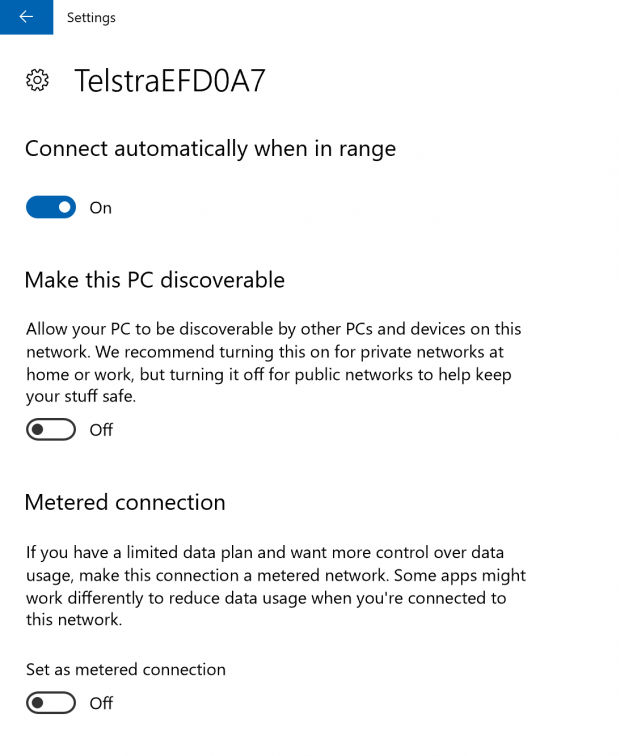Click the Settings window title
This screenshot has height=756, width=620.
tap(91, 17)
